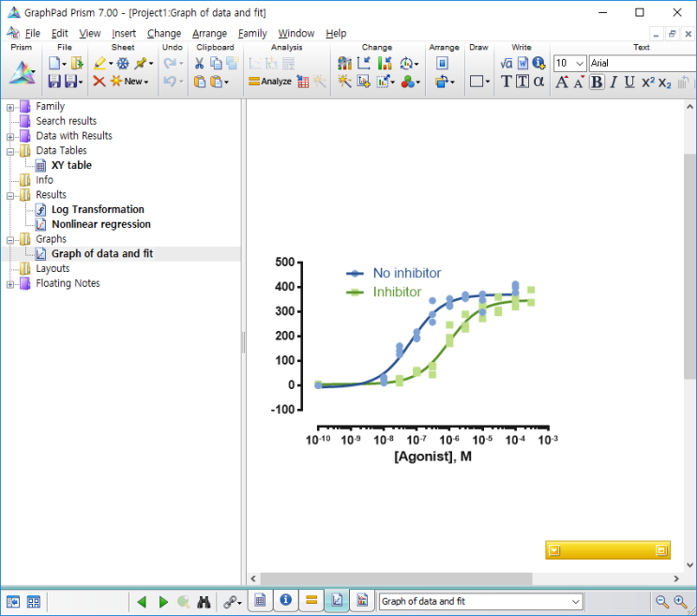Screen dimensions: 697x616
Task: Click the zoom out magnifier icon
Action: [x=662, y=602]
